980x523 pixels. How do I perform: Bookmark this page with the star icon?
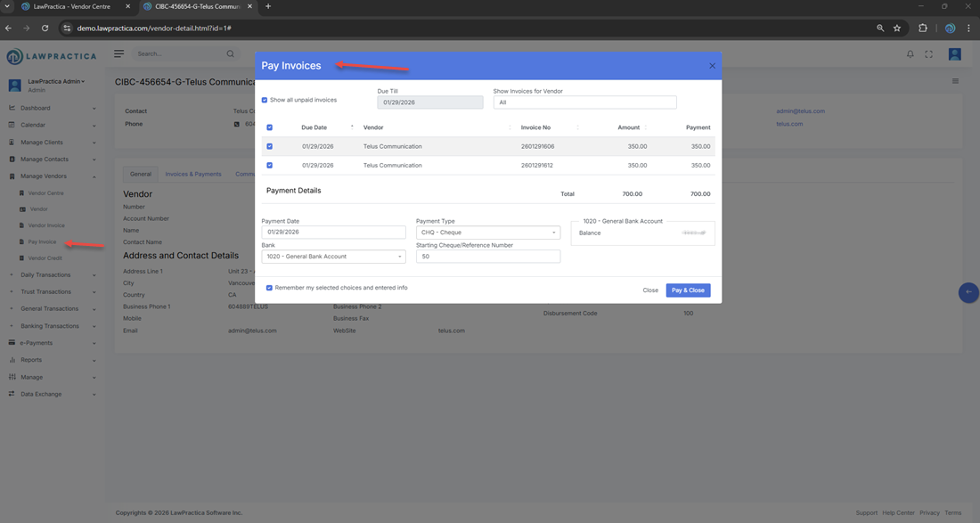tap(897, 29)
